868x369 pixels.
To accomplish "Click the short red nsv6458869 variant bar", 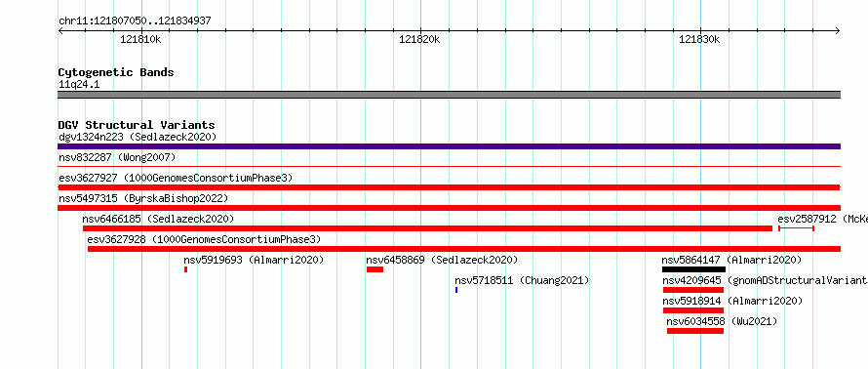I will 375,269.
